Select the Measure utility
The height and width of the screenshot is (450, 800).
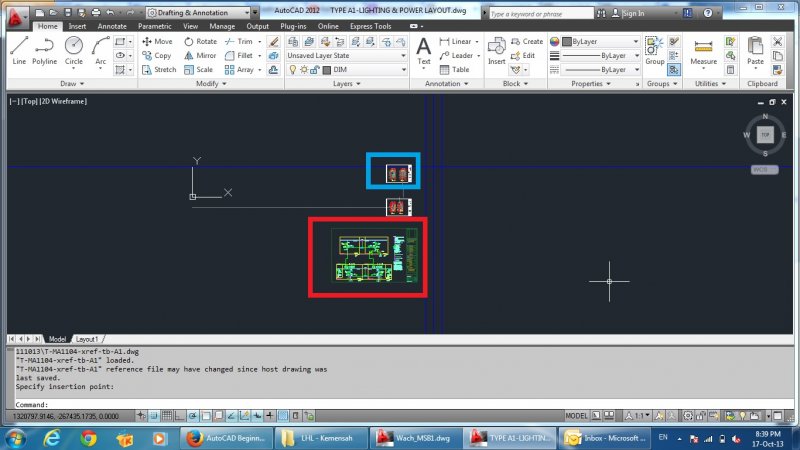pos(704,51)
